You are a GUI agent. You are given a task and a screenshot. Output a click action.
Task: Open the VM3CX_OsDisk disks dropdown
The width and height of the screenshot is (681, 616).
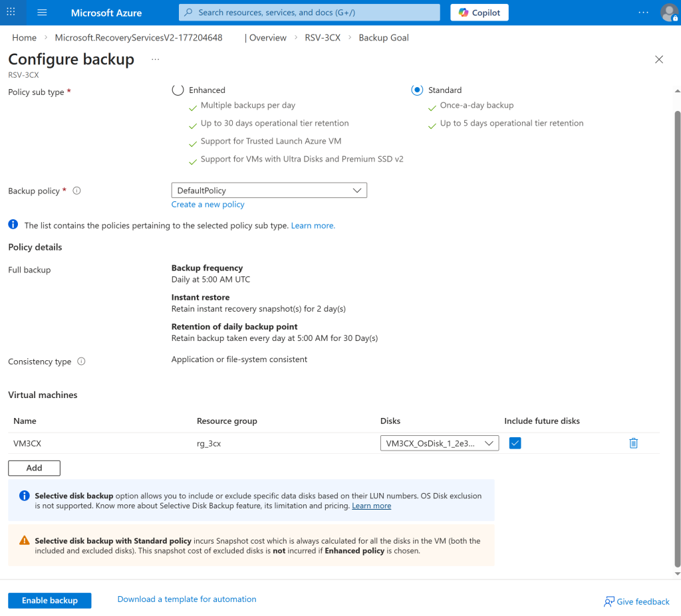tap(439, 443)
